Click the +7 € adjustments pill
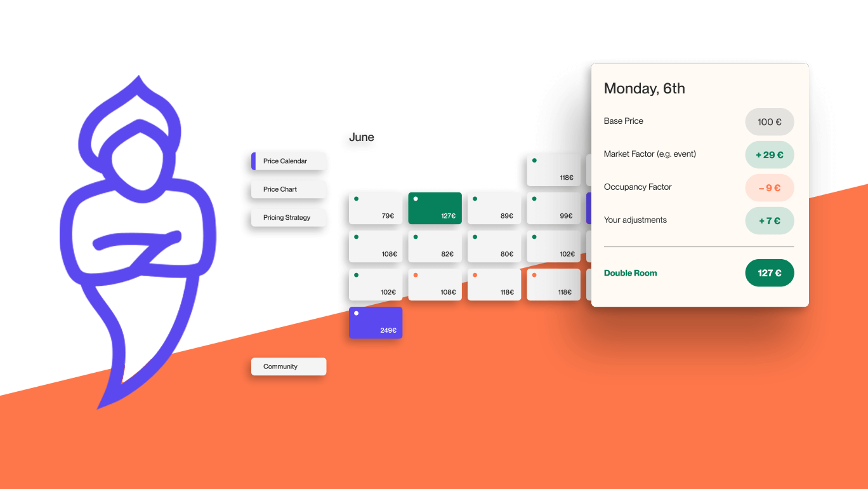The height and width of the screenshot is (489, 868). pos(770,221)
